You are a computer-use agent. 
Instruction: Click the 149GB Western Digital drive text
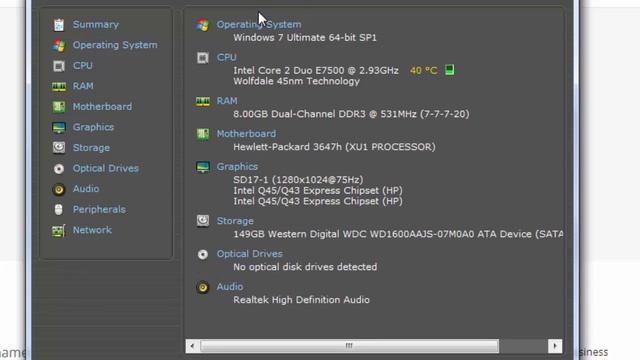point(398,234)
